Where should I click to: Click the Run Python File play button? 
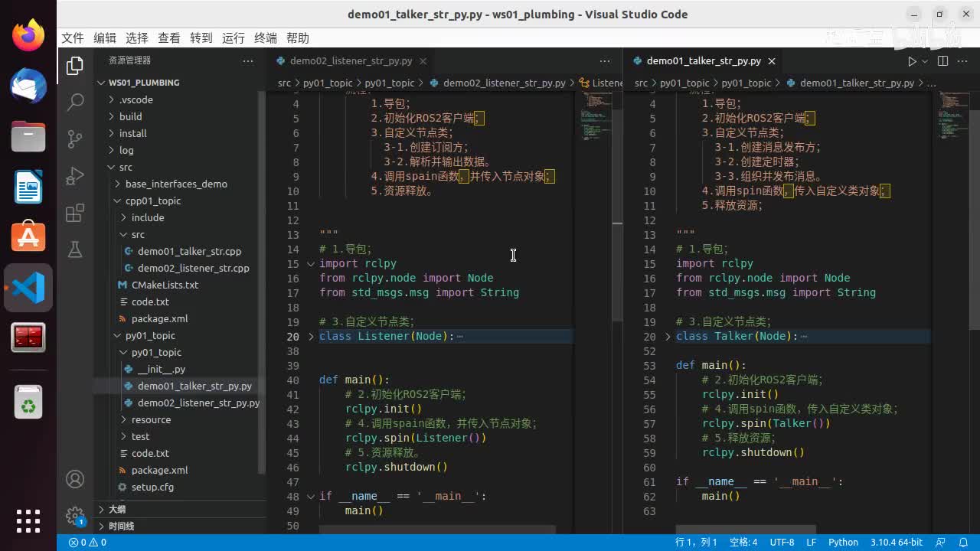click(x=911, y=61)
